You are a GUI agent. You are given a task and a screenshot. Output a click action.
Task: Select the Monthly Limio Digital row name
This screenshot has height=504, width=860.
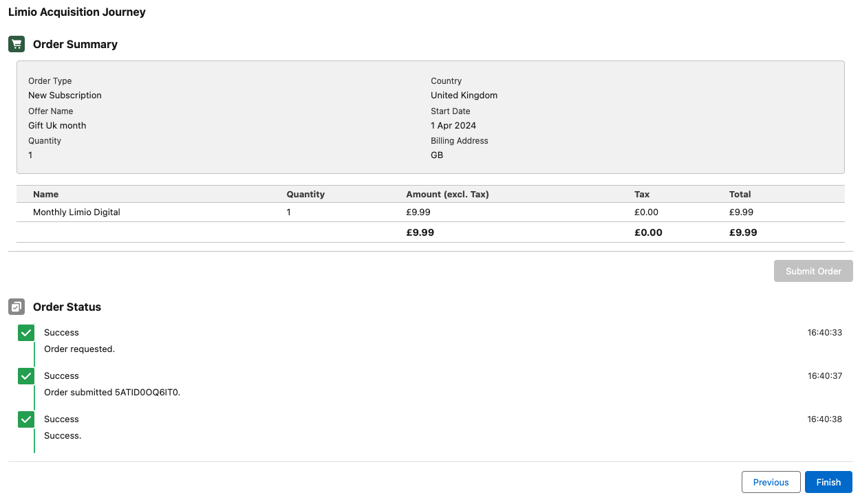point(76,212)
